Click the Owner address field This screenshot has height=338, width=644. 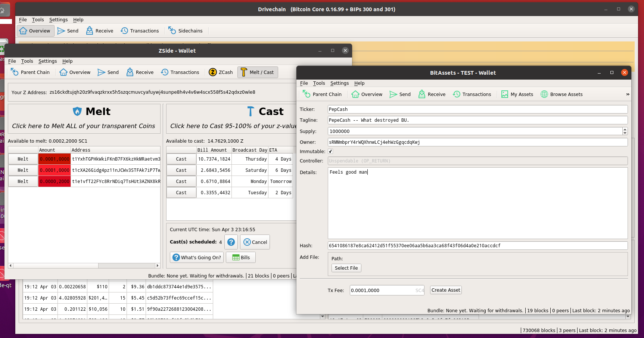pos(477,142)
